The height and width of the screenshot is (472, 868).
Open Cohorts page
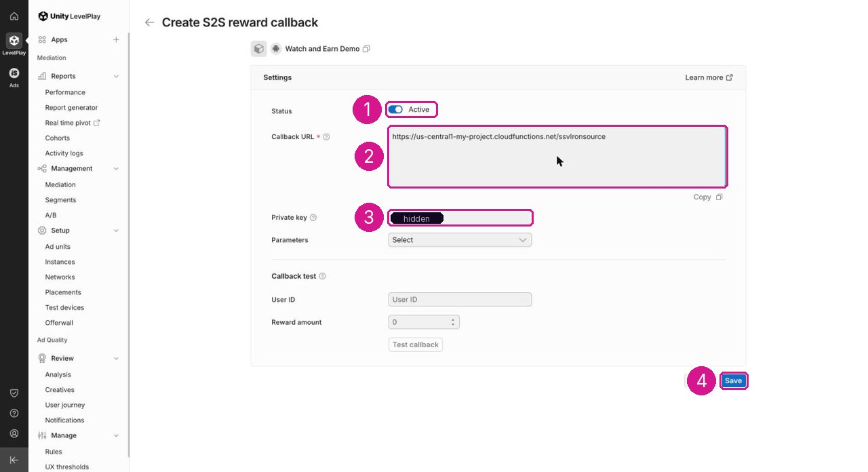coord(58,138)
